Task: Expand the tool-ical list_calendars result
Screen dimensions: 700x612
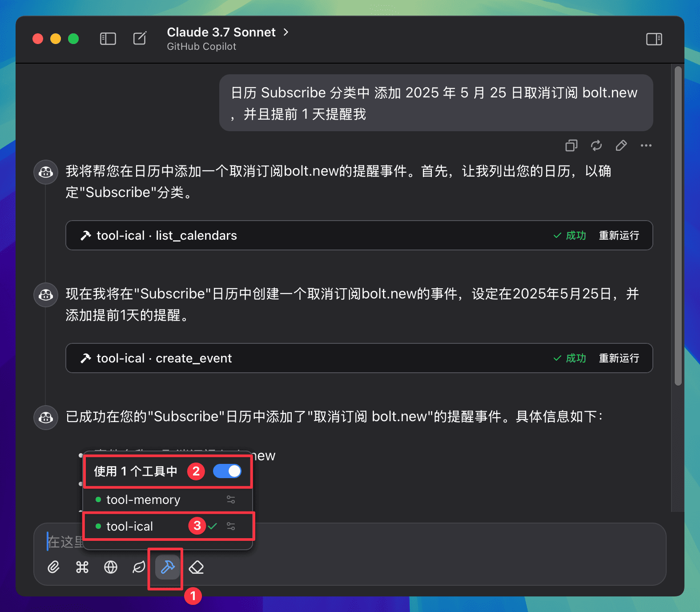Action: tap(359, 235)
